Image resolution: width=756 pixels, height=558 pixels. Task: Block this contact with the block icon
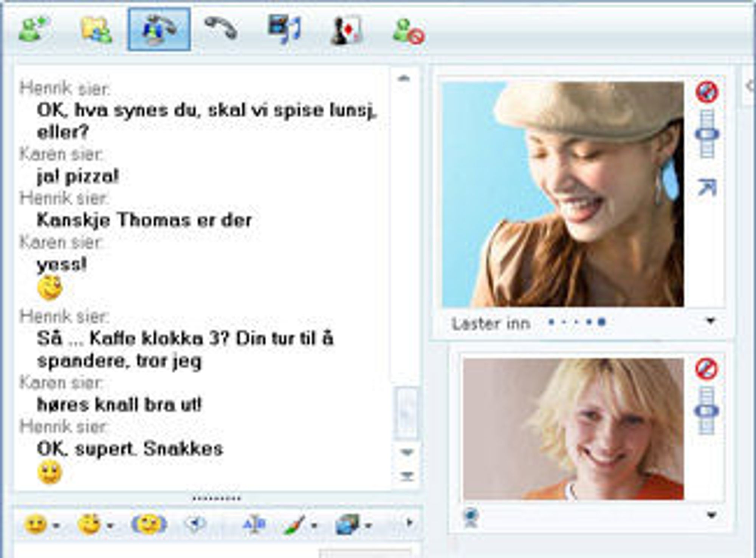(x=409, y=32)
